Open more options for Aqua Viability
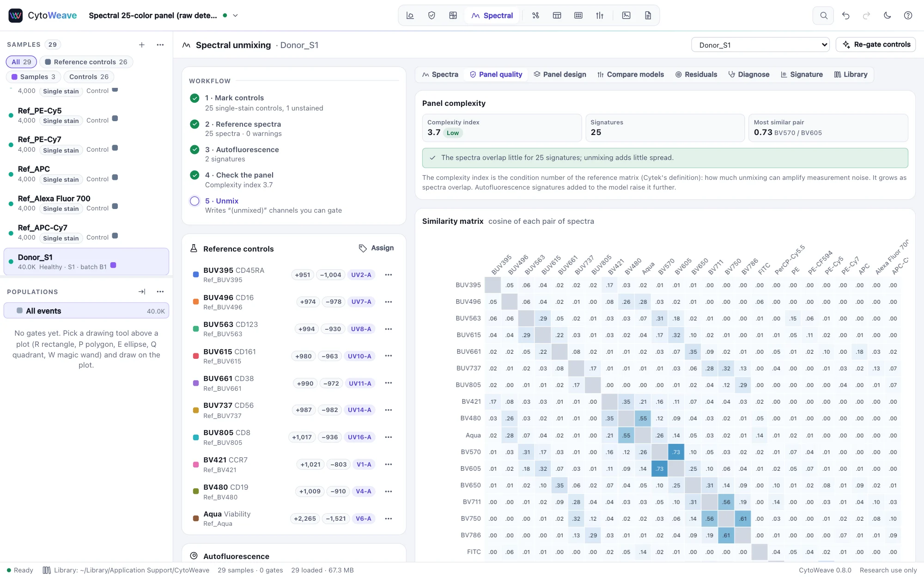The image size is (924, 578). pyautogui.click(x=389, y=519)
